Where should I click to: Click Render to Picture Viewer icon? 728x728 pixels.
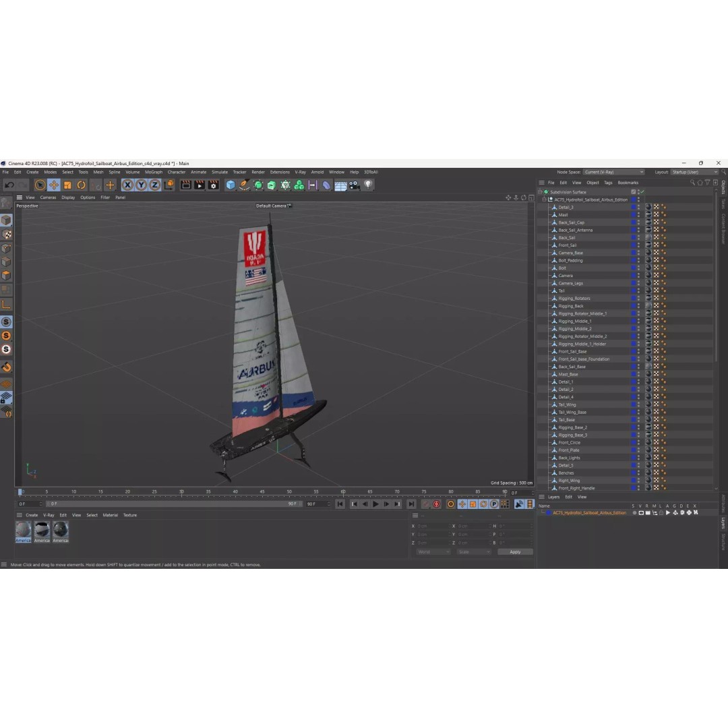pyautogui.click(x=200, y=185)
